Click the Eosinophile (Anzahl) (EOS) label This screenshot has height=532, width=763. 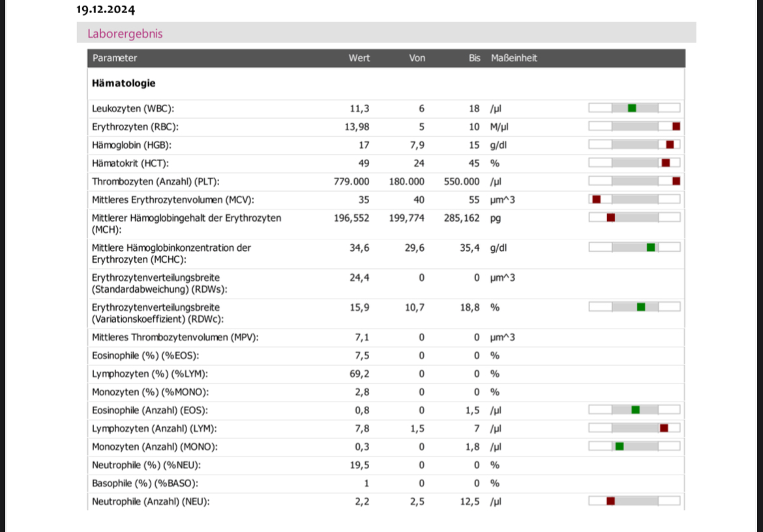(150, 411)
